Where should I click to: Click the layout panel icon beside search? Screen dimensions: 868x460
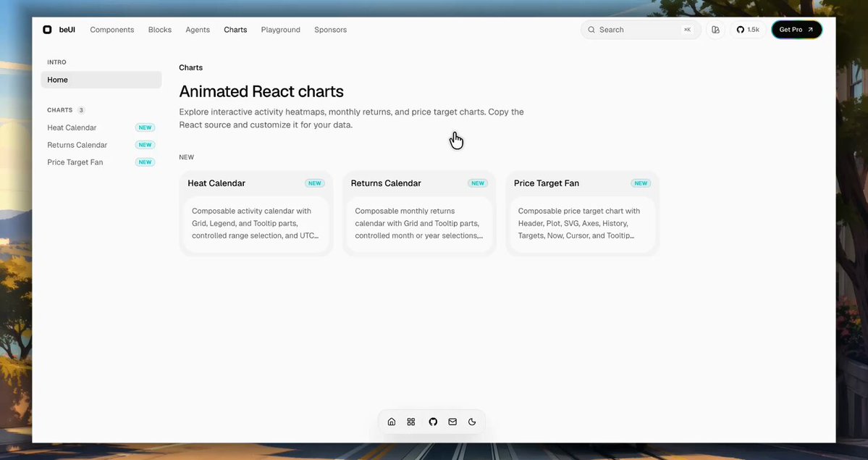point(715,30)
